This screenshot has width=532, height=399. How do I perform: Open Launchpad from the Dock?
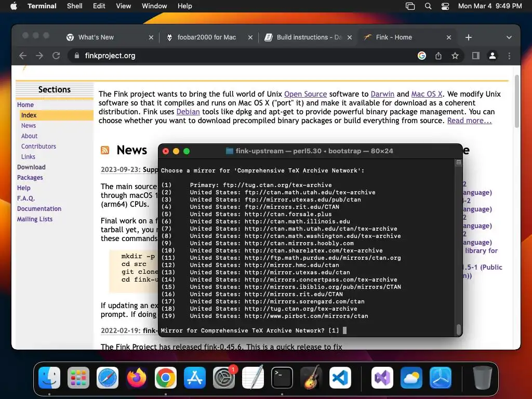[78, 378]
